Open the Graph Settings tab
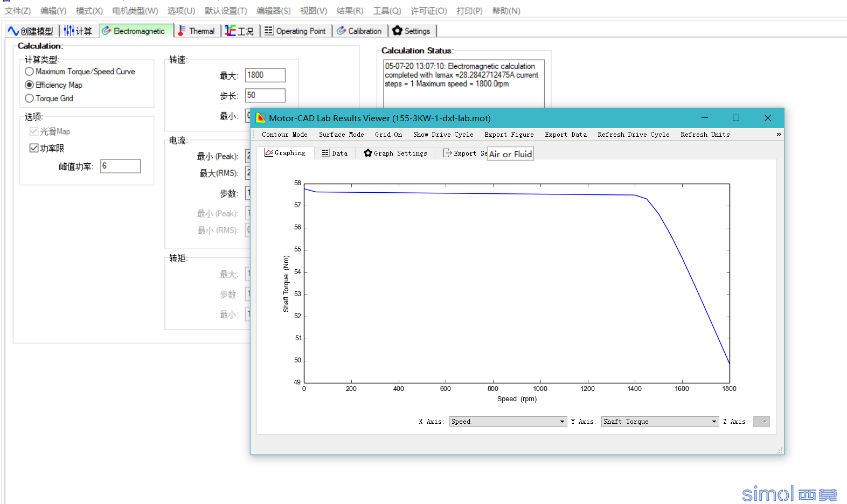The width and height of the screenshot is (847, 504). [x=395, y=153]
